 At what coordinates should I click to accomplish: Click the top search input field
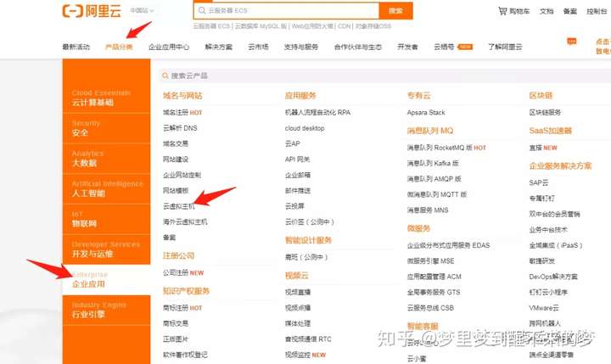tap(287, 10)
